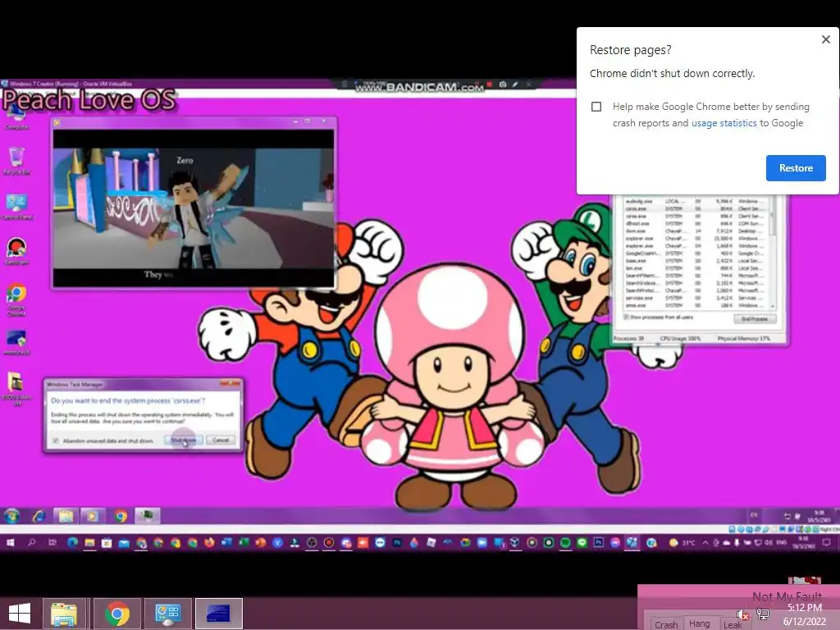Click the Windows 7 Start orb
The width and height of the screenshot is (840, 630).
[11, 516]
